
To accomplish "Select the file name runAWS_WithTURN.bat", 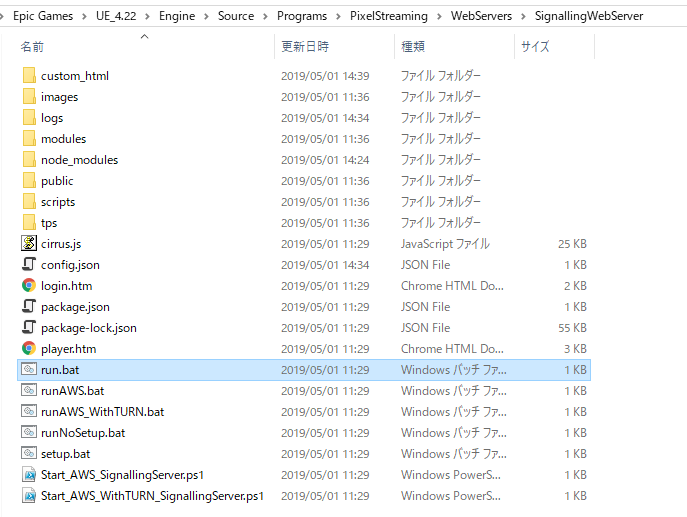I will tap(103, 412).
